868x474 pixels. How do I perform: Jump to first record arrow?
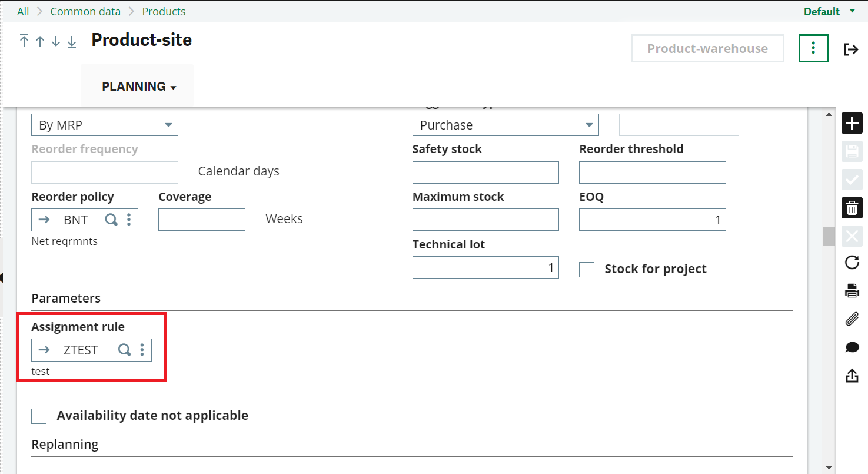click(x=24, y=41)
